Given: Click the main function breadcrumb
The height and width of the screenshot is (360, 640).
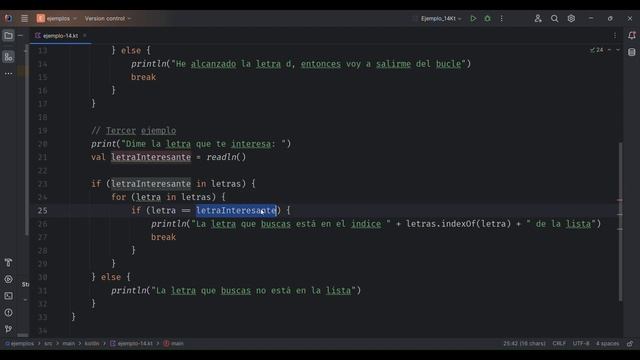Looking at the screenshot, I should [x=174, y=343].
